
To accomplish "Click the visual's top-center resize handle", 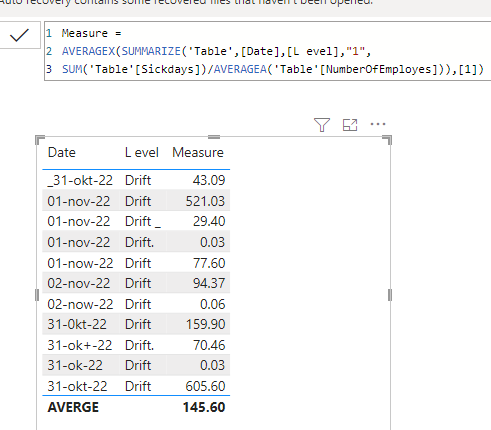I will pyautogui.click(x=214, y=137).
